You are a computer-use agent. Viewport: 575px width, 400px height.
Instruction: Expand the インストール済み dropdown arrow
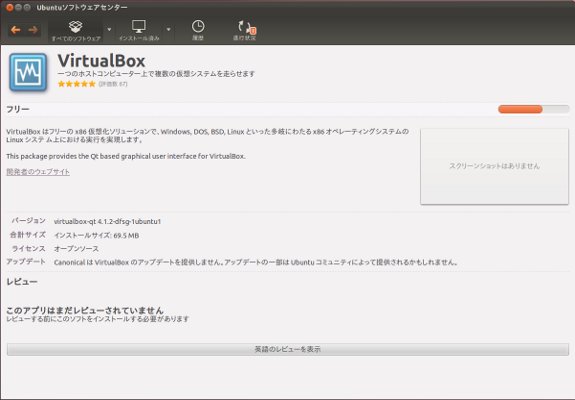[x=168, y=29]
